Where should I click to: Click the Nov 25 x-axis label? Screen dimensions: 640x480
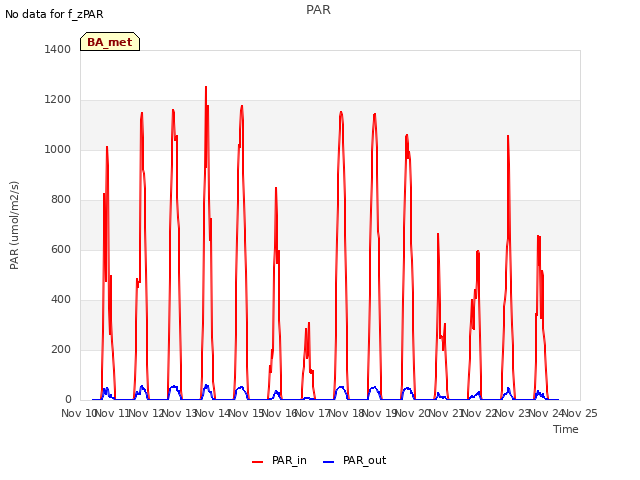click(x=580, y=413)
